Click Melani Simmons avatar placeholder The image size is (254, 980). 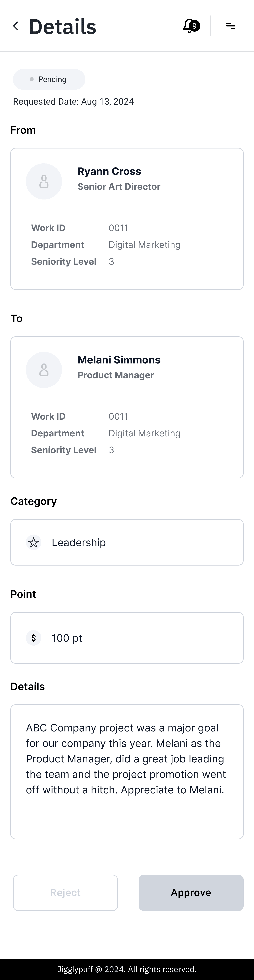point(44,370)
